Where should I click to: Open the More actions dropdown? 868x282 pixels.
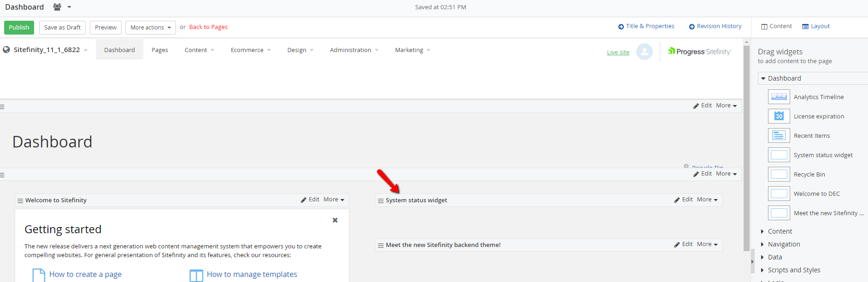coord(150,28)
